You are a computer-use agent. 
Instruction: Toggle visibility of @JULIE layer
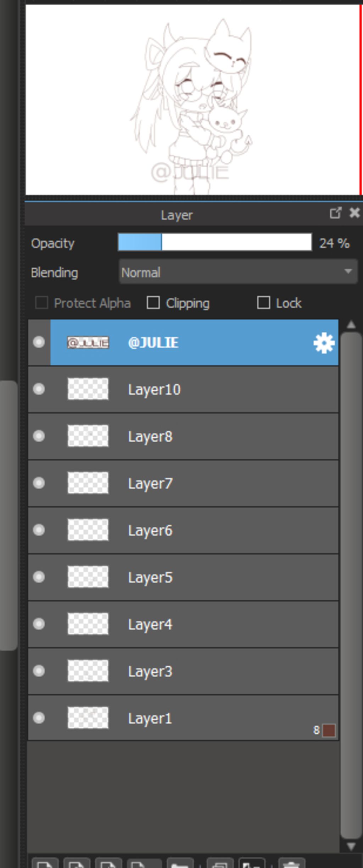point(39,342)
